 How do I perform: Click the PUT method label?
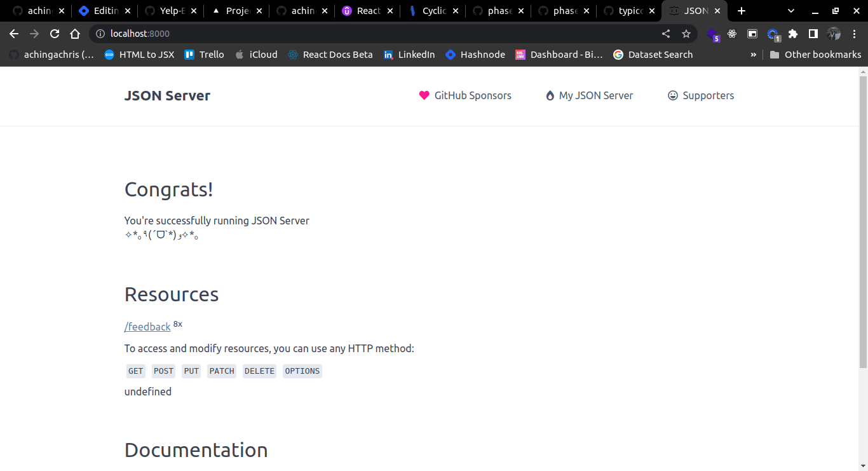[191, 371]
